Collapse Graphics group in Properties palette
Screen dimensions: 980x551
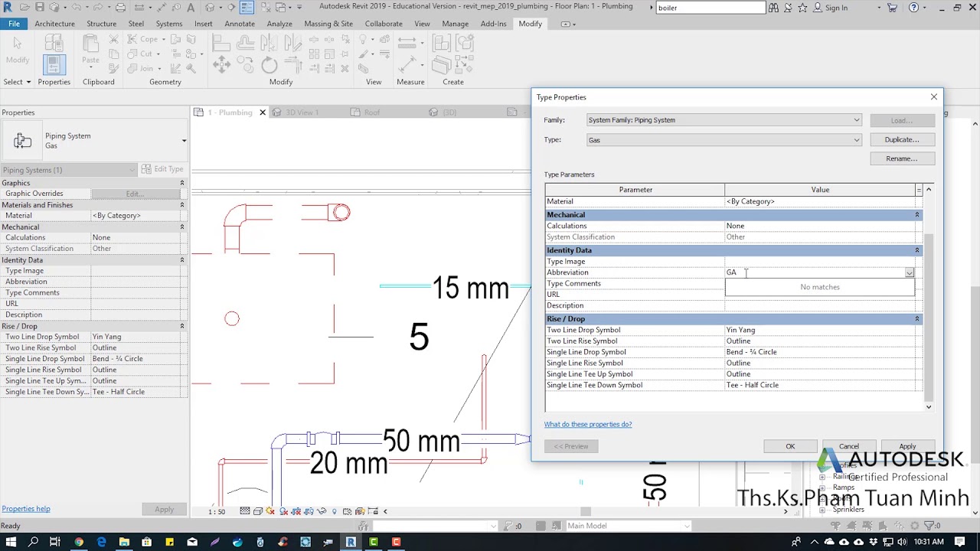(x=182, y=183)
